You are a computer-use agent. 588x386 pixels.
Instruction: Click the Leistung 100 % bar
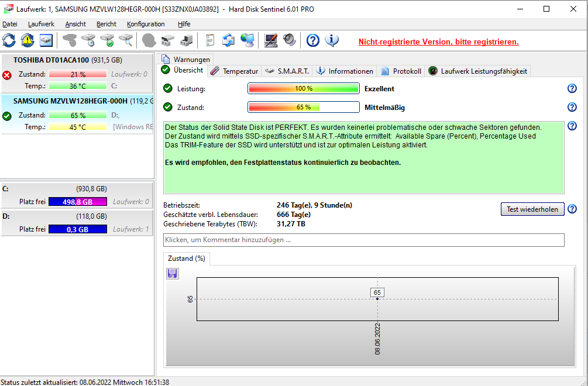304,89
